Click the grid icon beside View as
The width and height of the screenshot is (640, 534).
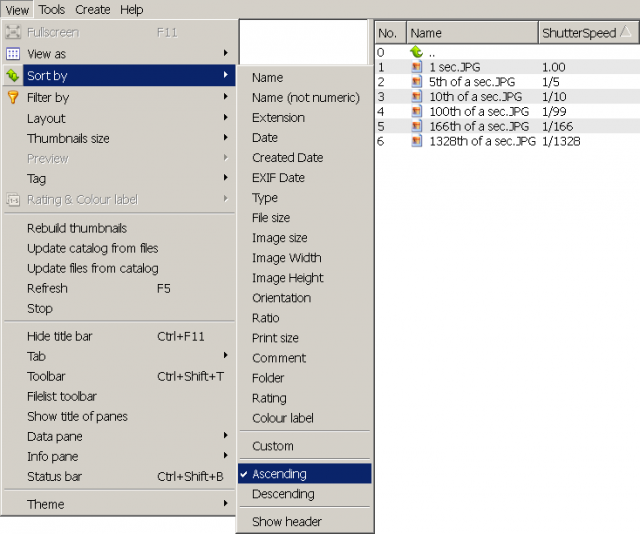point(13,53)
